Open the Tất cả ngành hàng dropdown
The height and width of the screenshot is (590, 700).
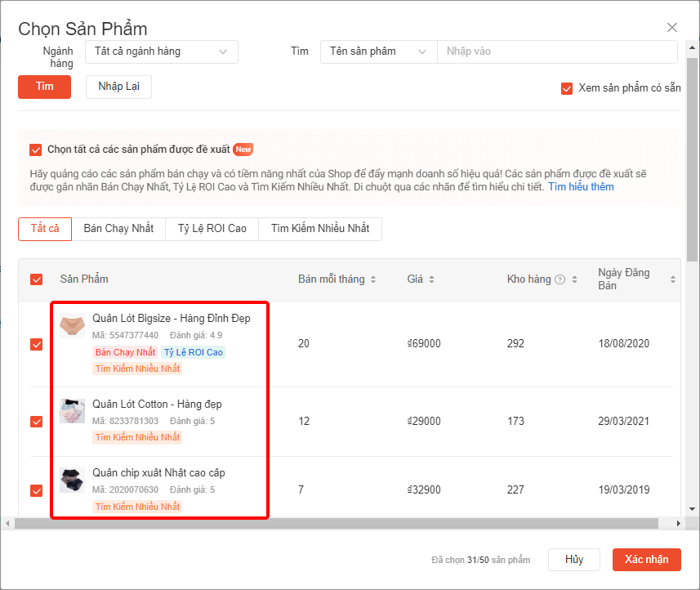[161, 51]
